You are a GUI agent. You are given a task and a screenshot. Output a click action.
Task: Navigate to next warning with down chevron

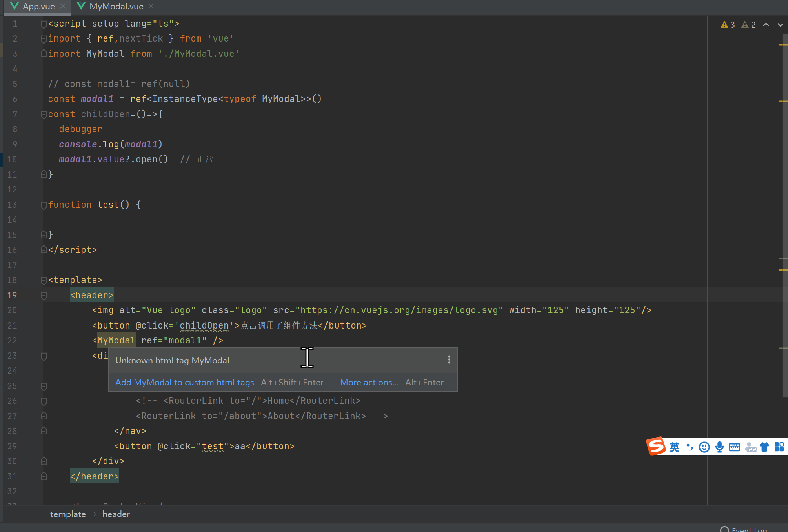pos(780,24)
